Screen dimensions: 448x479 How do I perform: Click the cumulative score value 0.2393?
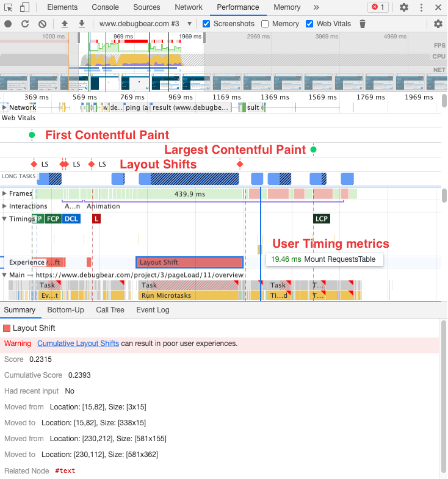pyautogui.click(x=79, y=375)
